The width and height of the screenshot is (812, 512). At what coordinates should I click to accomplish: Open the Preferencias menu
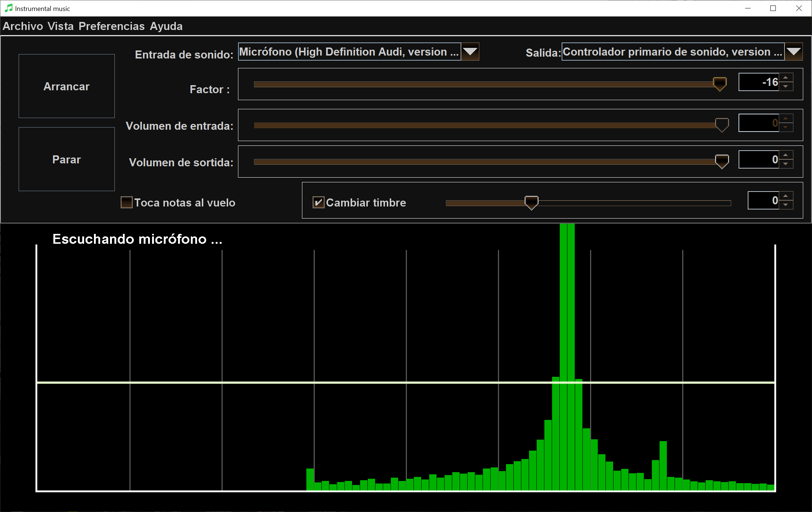(x=112, y=26)
